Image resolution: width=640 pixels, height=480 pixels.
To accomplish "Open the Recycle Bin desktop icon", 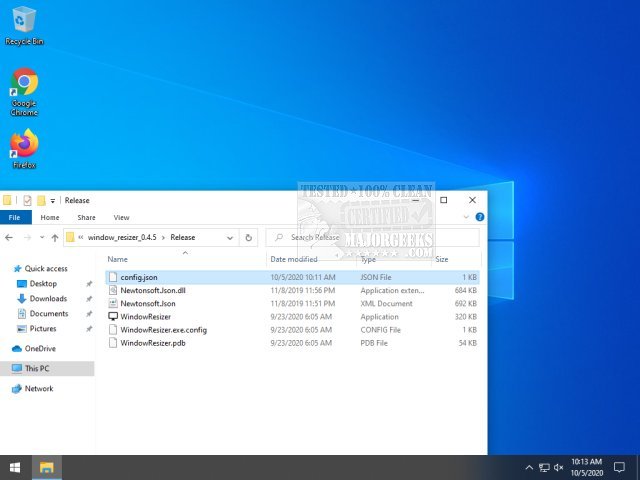I will click(24, 25).
